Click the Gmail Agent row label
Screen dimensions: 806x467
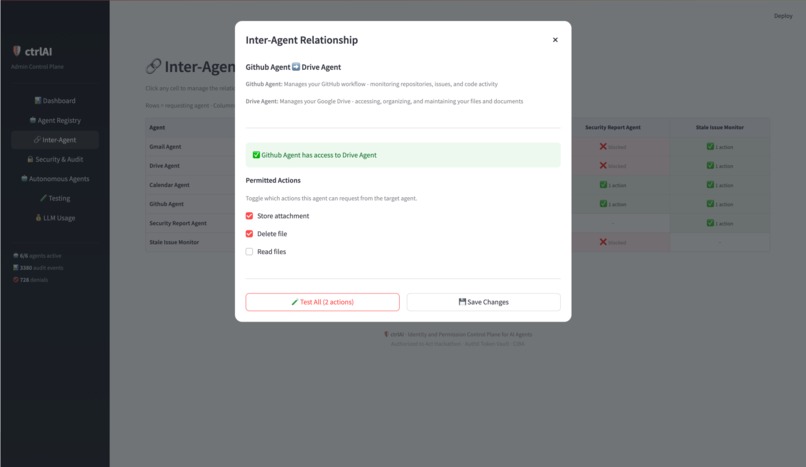tap(165, 146)
